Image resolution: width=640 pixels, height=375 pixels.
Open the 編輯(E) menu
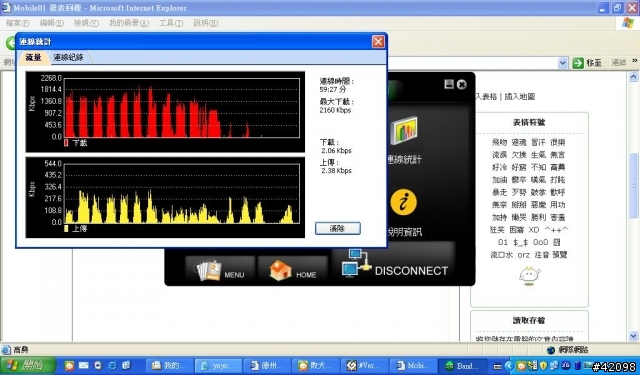point(51,23)
